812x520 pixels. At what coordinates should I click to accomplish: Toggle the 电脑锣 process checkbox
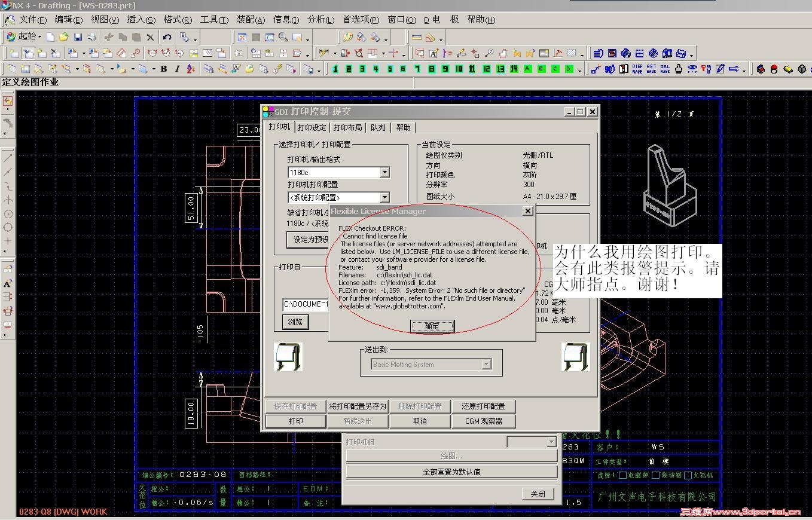(x=623, y=476)
